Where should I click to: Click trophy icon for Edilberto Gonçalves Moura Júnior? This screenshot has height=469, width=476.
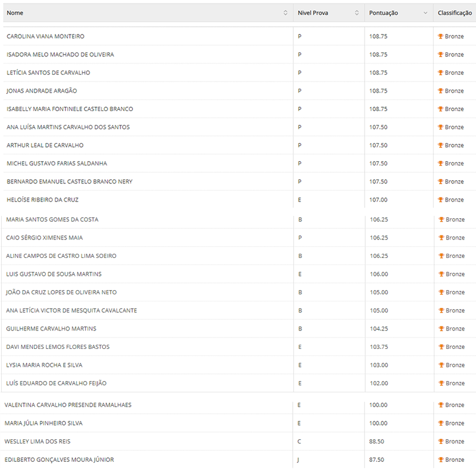(441, 459)
